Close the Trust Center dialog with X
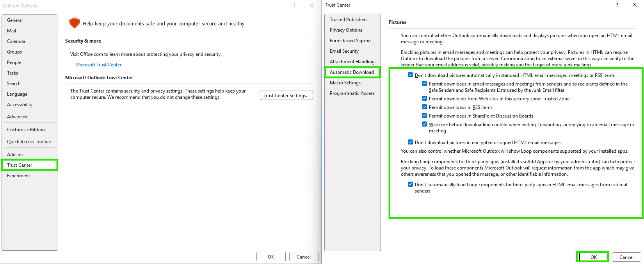 (x=635, y=5)
